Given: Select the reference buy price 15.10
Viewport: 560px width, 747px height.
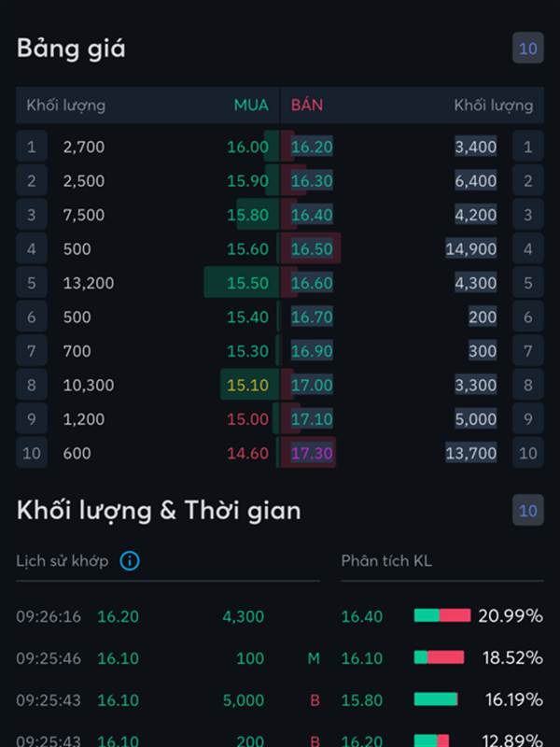Looking at the screenshot, I should (247, 385).
